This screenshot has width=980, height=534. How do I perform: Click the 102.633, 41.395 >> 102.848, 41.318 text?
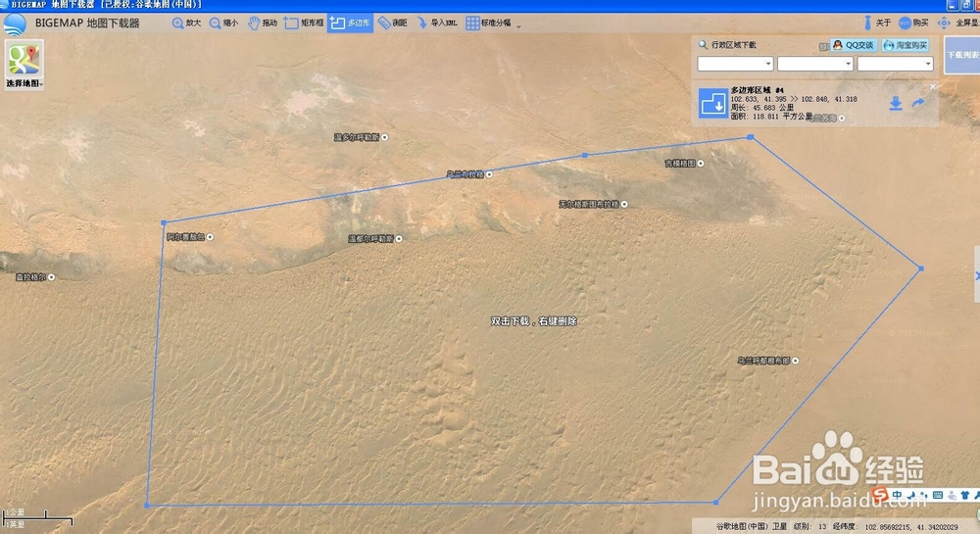point(794,99)
